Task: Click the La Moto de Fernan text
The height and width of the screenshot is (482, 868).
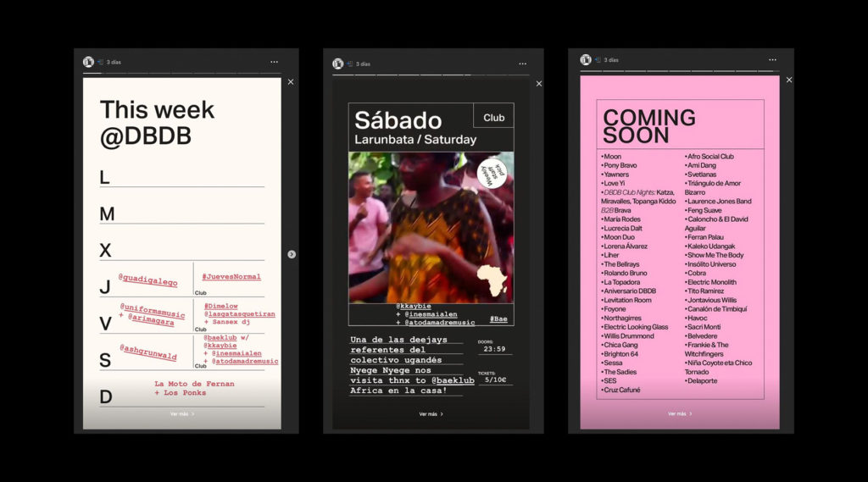Action: [194, 384]
